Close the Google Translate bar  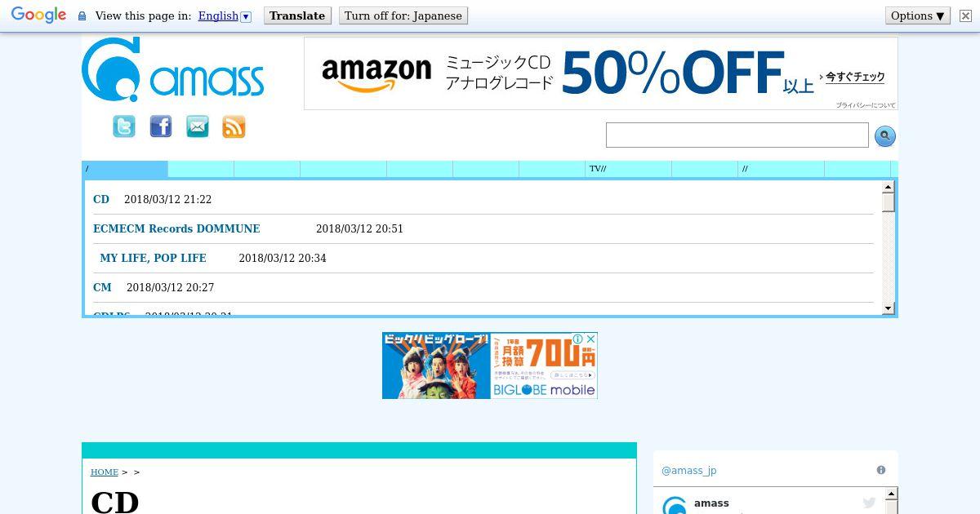coord(965,16)
